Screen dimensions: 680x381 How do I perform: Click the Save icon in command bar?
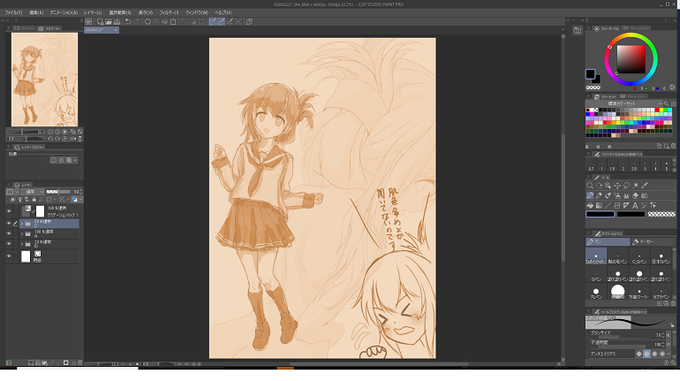click(x=117, y=22)
